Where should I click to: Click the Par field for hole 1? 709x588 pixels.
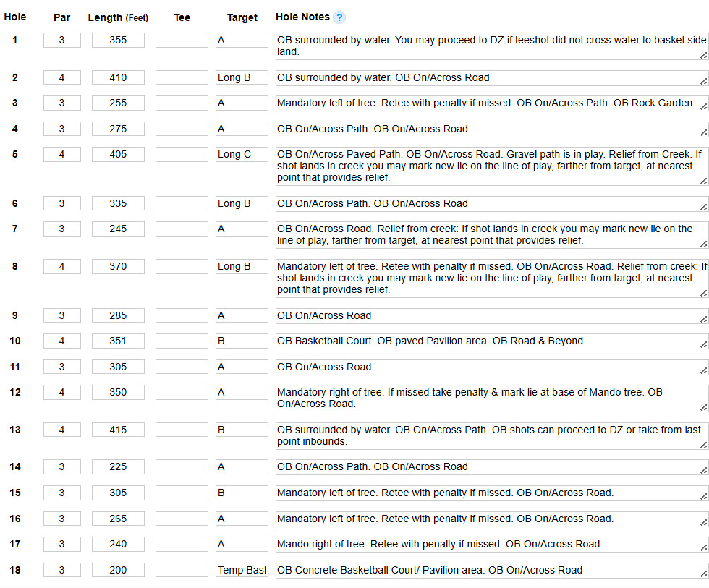[61, 41]
